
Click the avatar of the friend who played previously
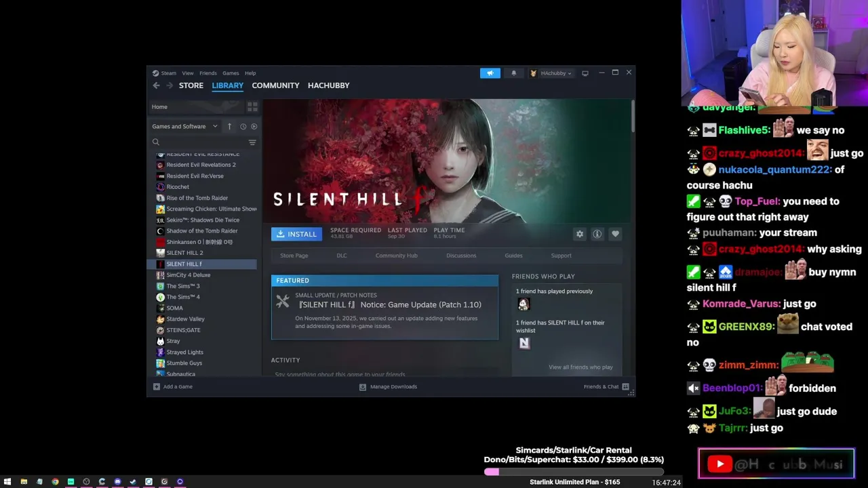(x=523, y=304)
